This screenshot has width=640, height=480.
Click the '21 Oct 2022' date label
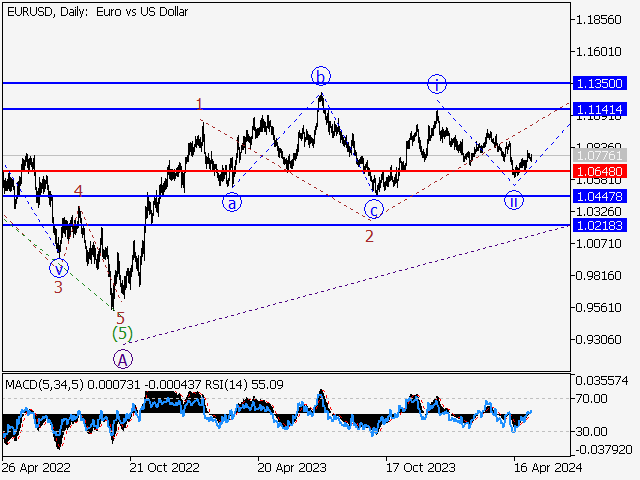(x=164, y=467)
